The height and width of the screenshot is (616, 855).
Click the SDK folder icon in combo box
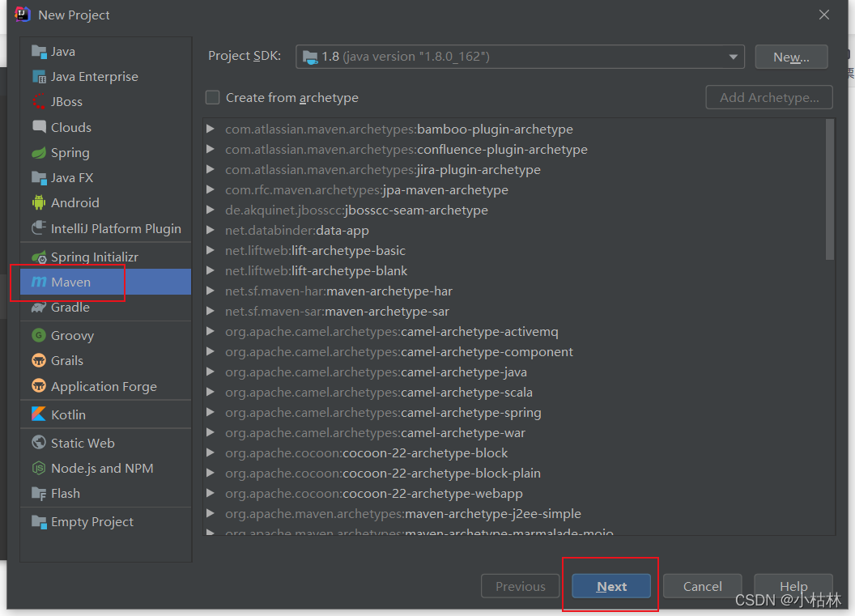(310, 57)
